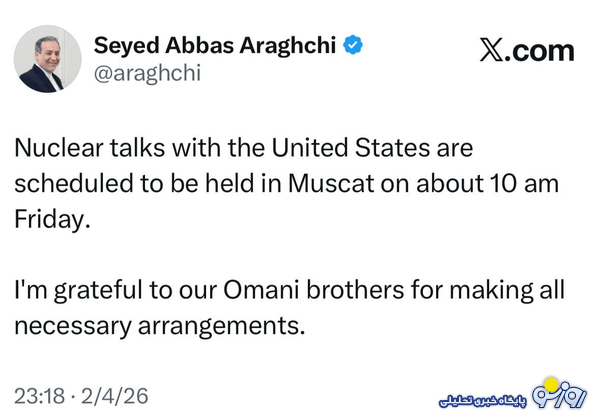The height and width of the screenshot is (416, 600).
Task: Click the 2/4/26 post date
Action: tap(116, 395)
